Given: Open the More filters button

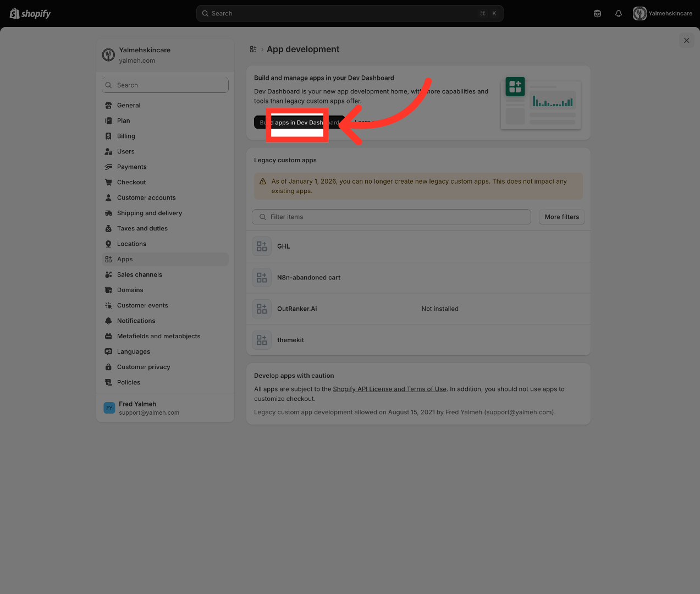Looking at the screenshot, I should pyautogui.click(x=561, y=217).
